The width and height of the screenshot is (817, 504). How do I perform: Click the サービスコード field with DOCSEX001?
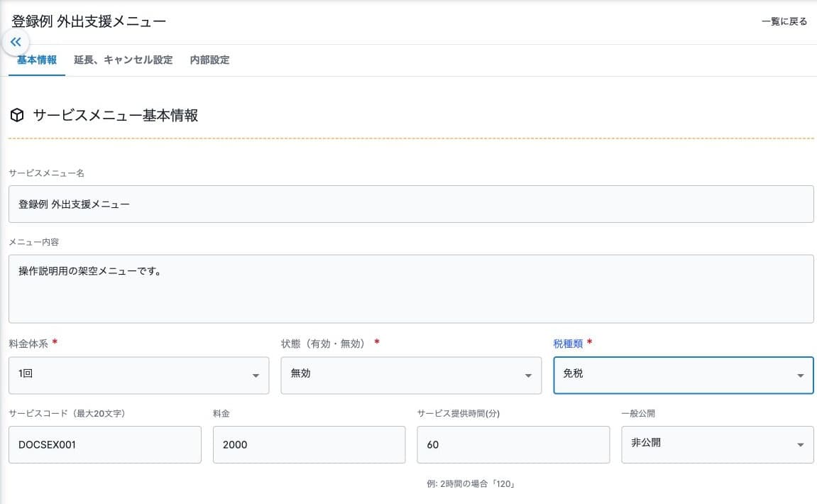tap(105, 444)
